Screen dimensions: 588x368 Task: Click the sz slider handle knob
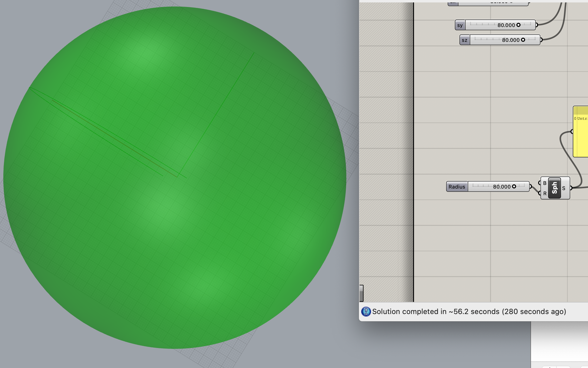tap(523, 40)
